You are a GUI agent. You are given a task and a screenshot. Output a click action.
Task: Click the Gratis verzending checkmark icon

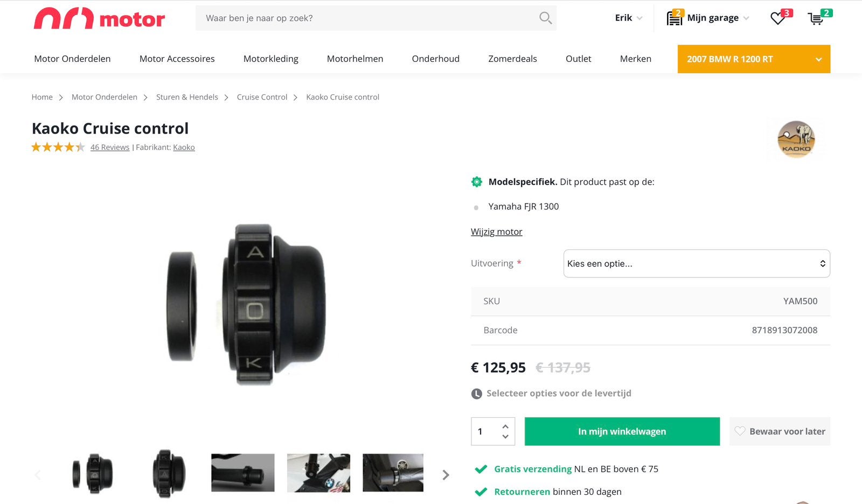[481, 469]
